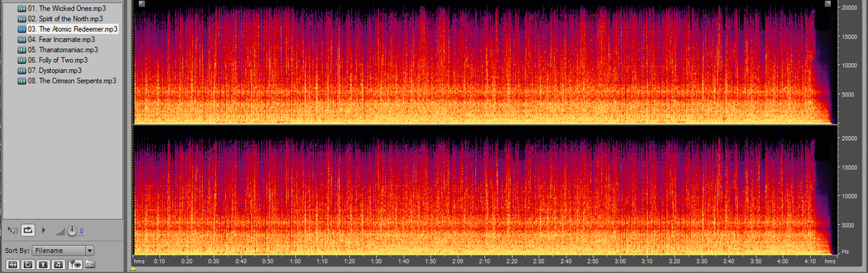Toggle the loop play button
This screenshot has height=273, width=868.
click(x=28, y=230)
